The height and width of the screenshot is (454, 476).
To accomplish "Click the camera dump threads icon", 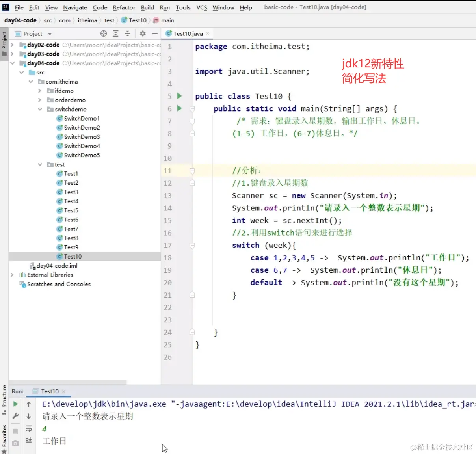I will pyautogui.click(x=15, y=443).
